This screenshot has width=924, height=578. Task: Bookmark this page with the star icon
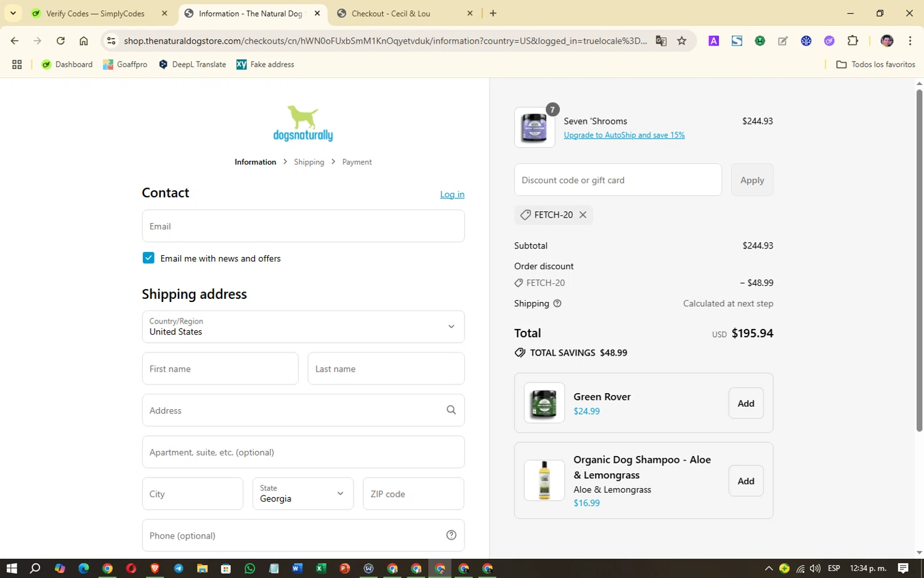(682, 41)
